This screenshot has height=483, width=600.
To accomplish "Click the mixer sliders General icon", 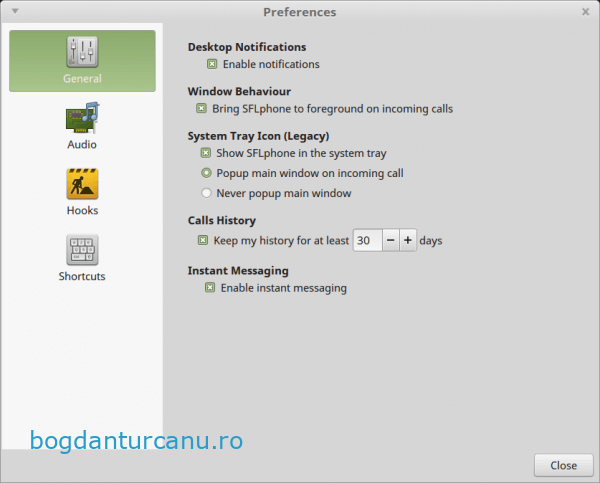I will point(82,52).
